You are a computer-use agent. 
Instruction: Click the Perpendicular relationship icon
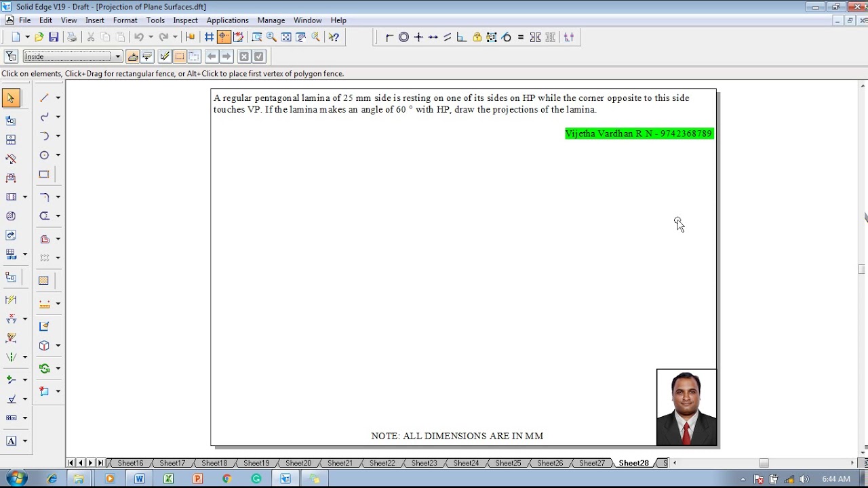click(462, 37)
